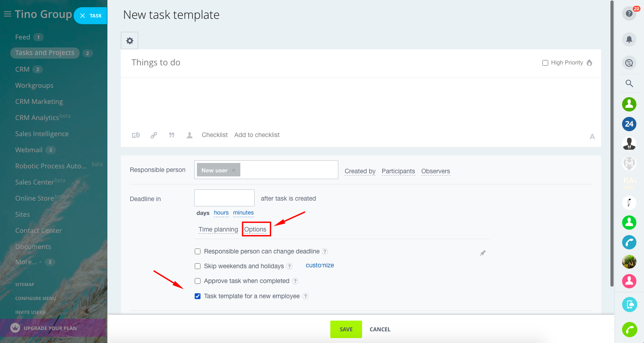The height and width of the screenshot is (343, 644).
Task: Open Sales Intelligence in the sidebar
Action: pyautogui.click(x=42, y=134)
